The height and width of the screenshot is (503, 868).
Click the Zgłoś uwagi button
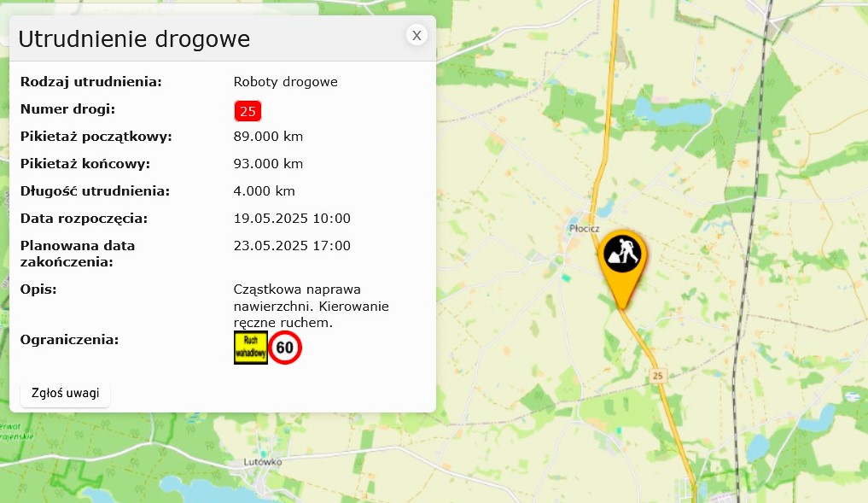[x=66, y=394]
